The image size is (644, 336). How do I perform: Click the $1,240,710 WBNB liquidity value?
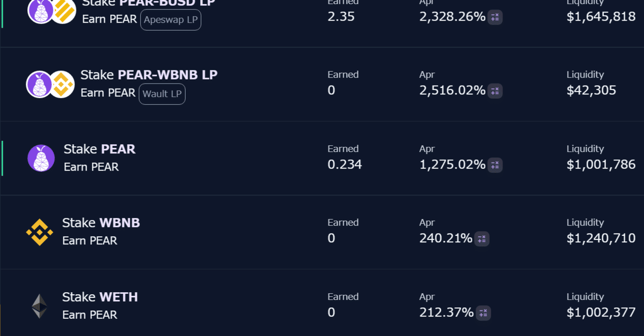[x=601, y=238]
